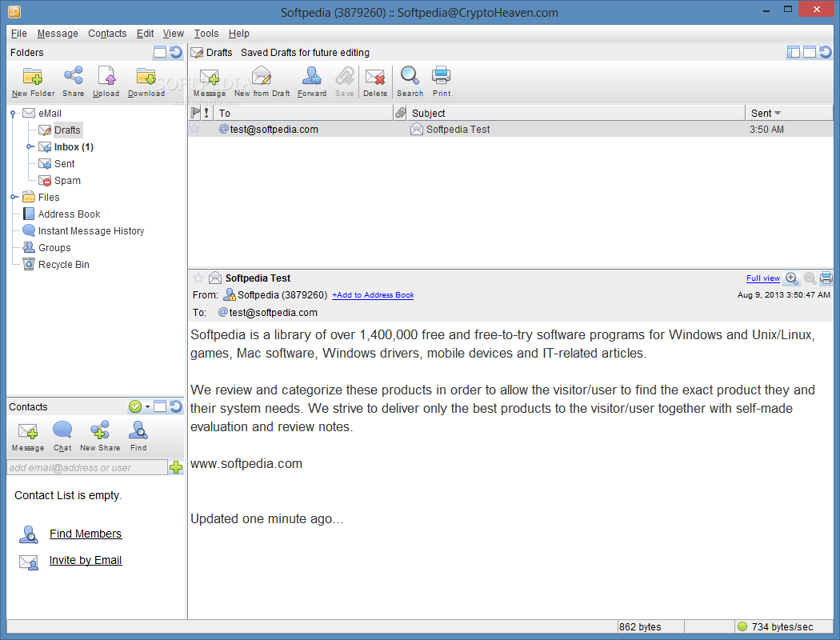Image resolution: width=840 pixels, height=640 pixels.
Task: Sort by the Subject column header
Action: (x=576, y=113)
